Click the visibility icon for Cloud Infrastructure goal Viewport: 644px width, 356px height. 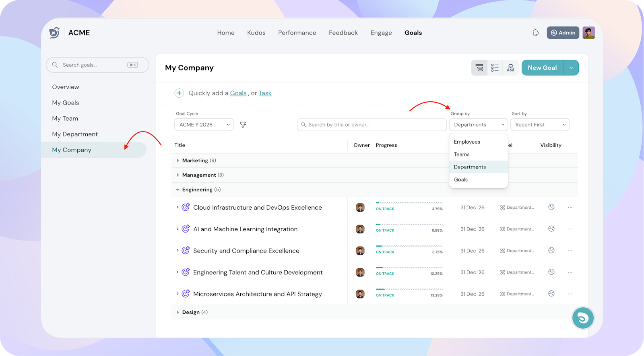click(551, 207)
